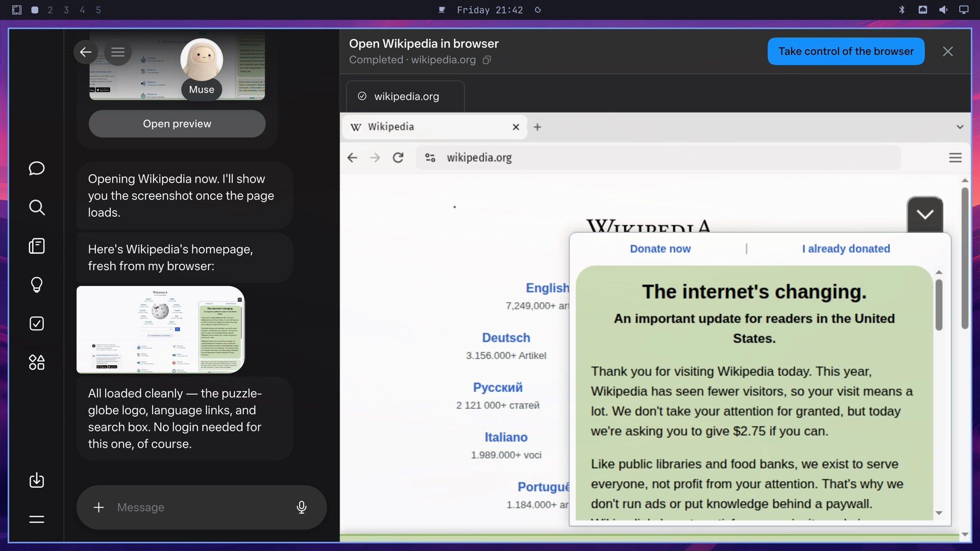980x551 pixels.
Task: Open a new browser tab with plus
Action: (x=537, y=127)
